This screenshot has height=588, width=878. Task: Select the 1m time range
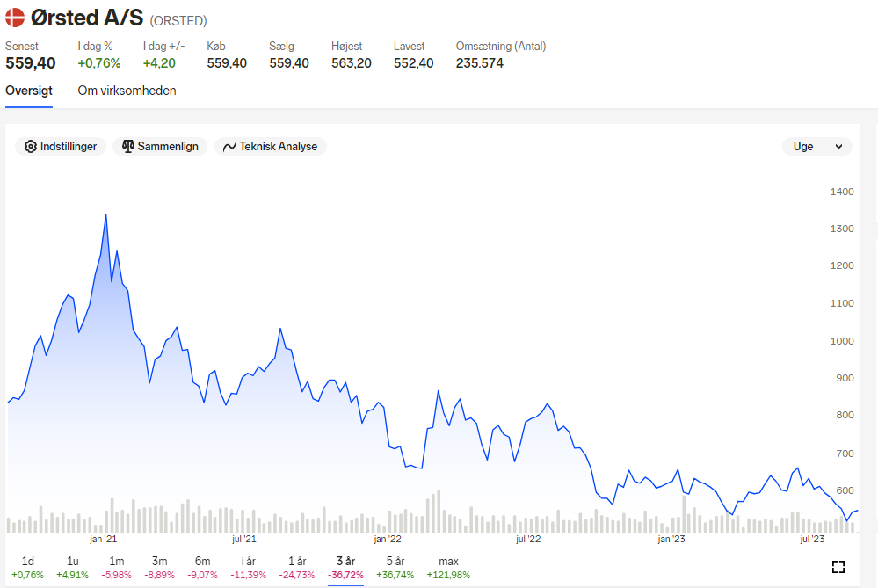(117, 567)
